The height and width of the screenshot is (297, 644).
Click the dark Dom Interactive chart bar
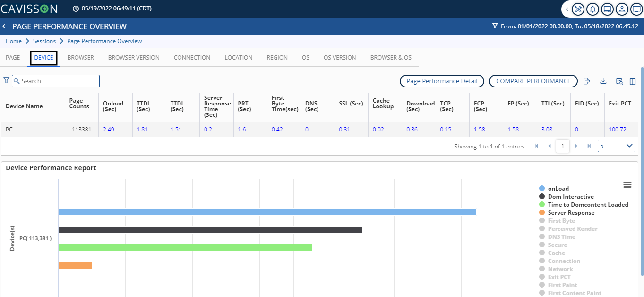210,230
